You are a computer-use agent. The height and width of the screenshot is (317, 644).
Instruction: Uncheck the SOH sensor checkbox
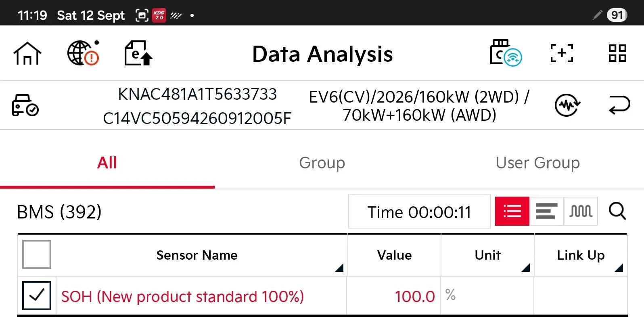pos(37,296)
